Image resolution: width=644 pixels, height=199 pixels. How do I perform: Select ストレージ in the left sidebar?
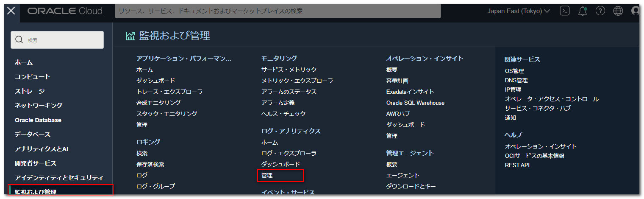[x=30, y=91]
